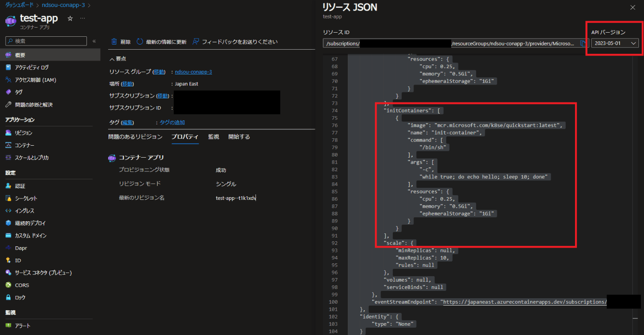Open Access control (IAM) icon
The image size is (644, 335).
coord(8,79)
